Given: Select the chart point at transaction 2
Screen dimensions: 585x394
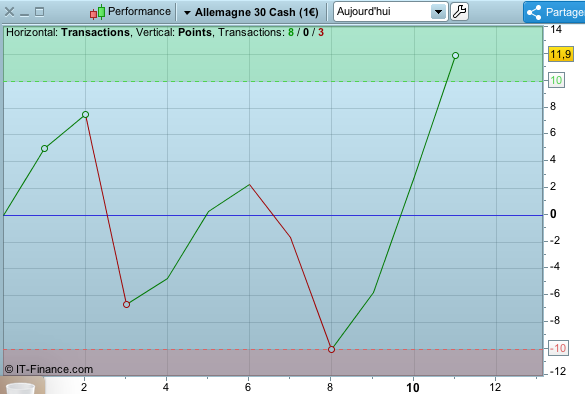Looking at the screenshot, I should (x=85, y=115).
